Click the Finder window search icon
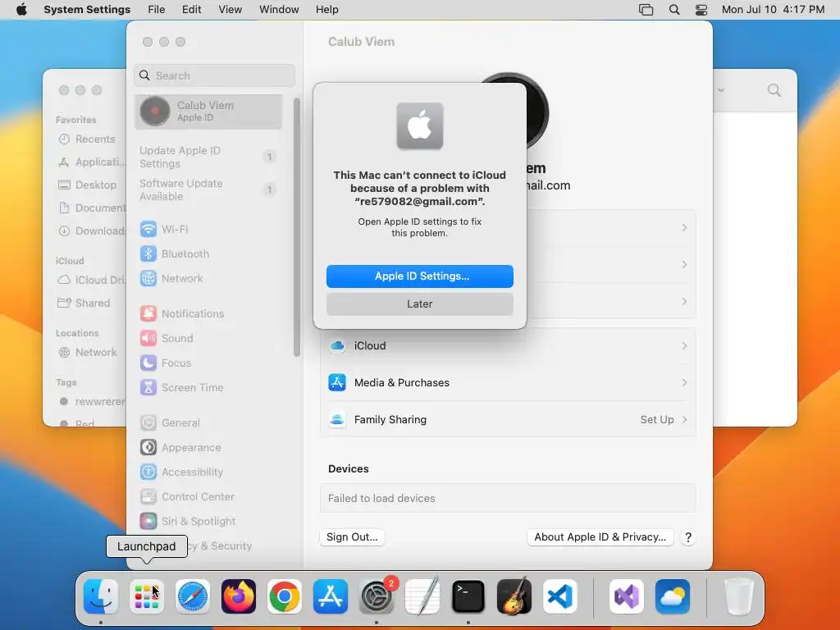840x630 pixels. click(774, 90)
